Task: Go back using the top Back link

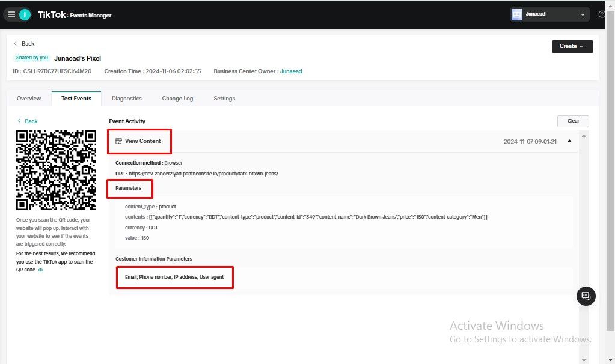Action: [24, 43]
